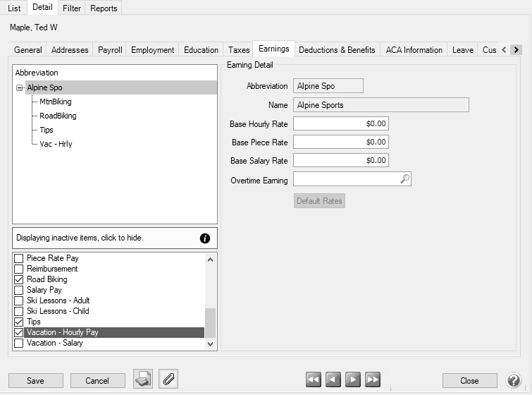The width and height of the screenshot is (532, 395).
Task: Collapse the Alpine Spo tree node
Action: pyautogui.click(x=19, y=88)
